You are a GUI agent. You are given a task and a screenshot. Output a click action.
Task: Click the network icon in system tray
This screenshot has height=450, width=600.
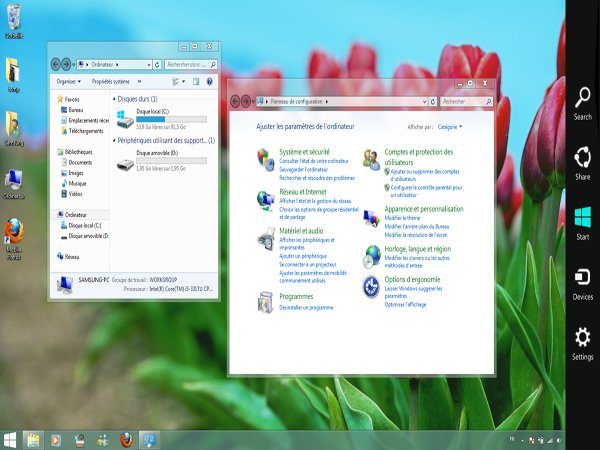(x=550, y=441)
